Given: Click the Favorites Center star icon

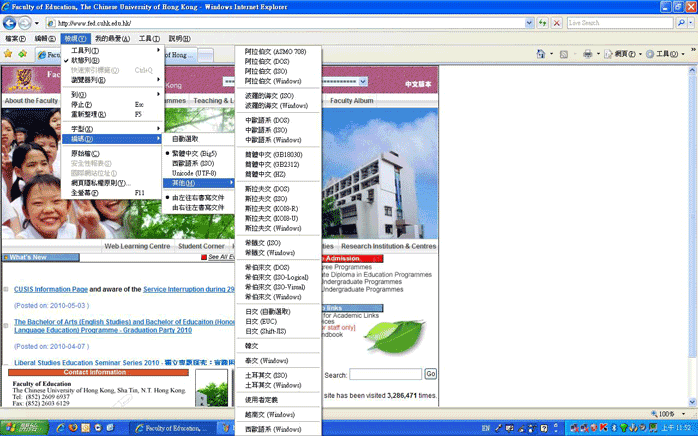Looking at the screenshot, I should 8,54.
